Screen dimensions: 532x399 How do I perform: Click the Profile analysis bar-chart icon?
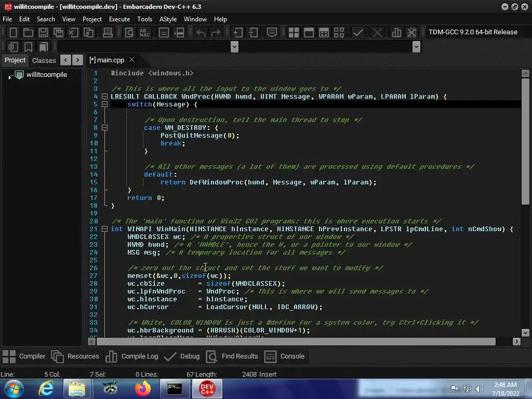396,32
